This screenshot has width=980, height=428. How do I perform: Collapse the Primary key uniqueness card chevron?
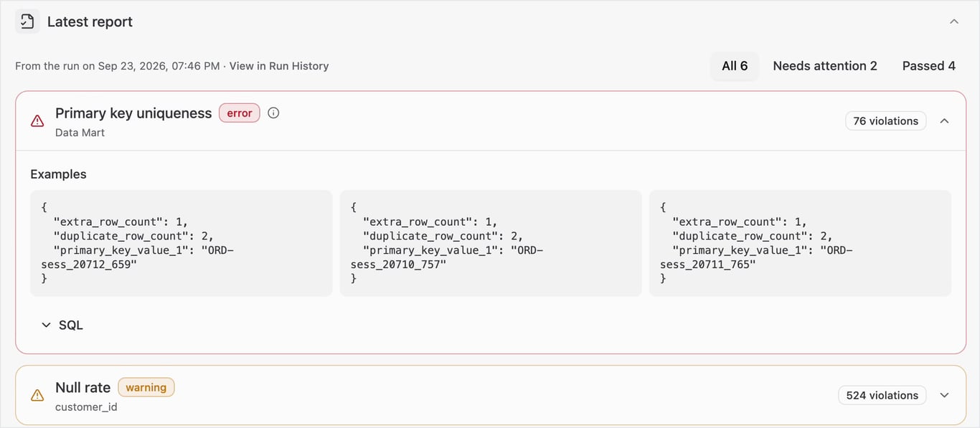point(944,121)
